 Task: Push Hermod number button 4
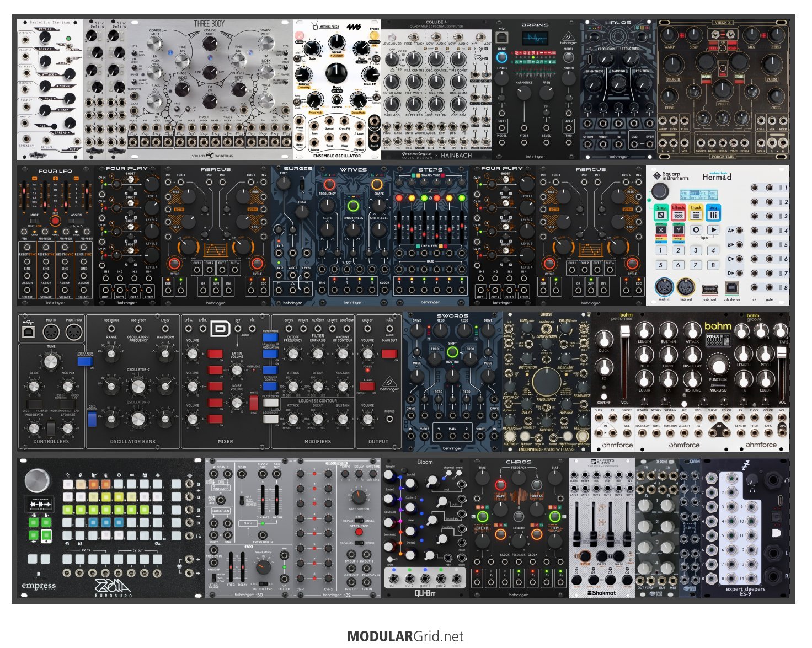click(713, 250)
